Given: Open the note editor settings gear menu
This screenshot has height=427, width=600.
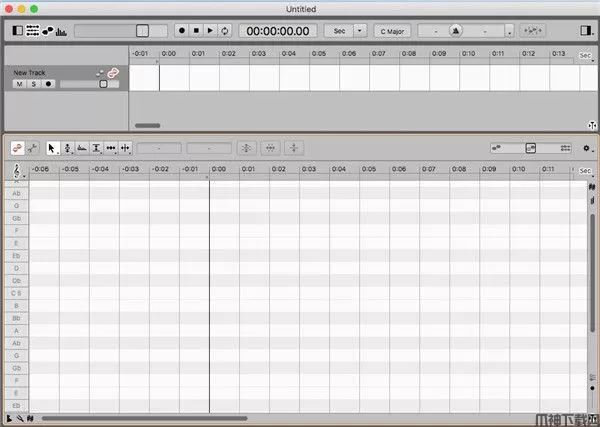Looking at the screenshot, I should click(587, 148).
